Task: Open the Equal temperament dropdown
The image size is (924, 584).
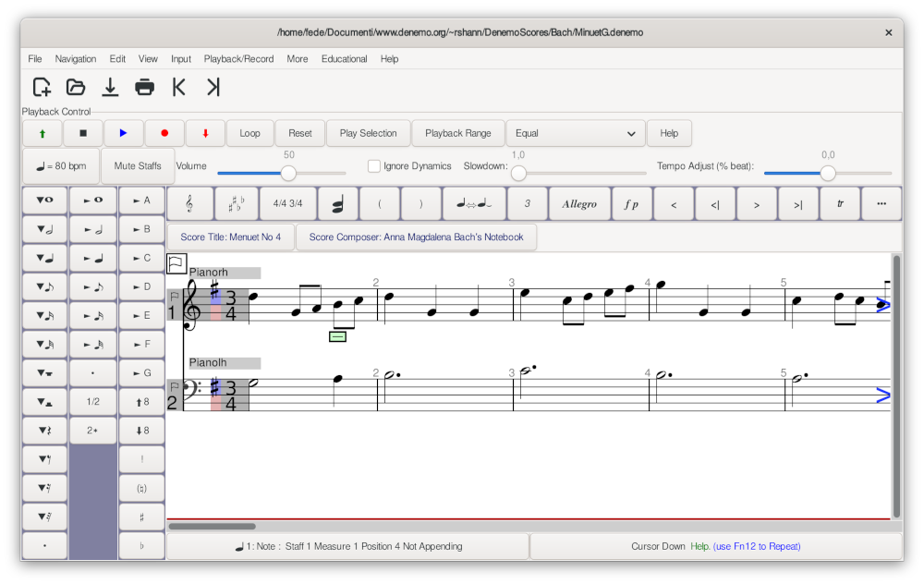Action: 575,133
